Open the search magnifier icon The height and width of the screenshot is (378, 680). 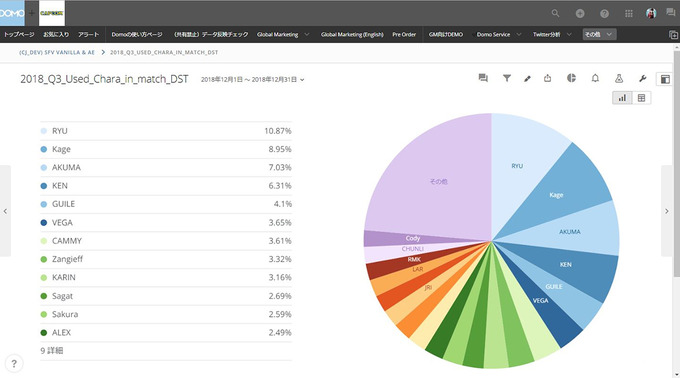click(x=555, y=13)
